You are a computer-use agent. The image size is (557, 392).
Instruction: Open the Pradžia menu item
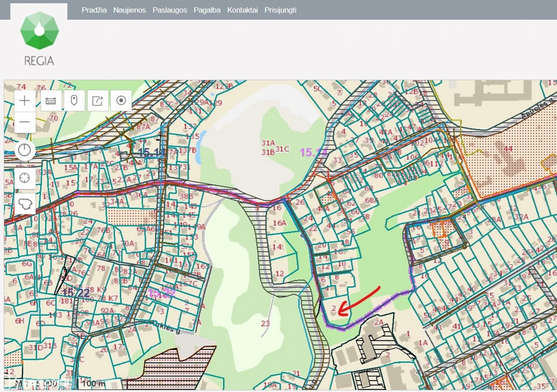tap(94, 10)
